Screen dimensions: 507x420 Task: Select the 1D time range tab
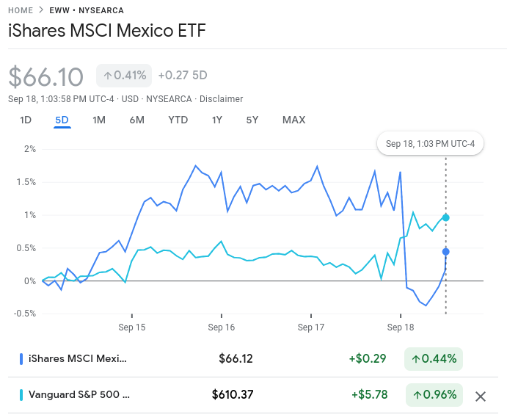(x=26, y=120)
